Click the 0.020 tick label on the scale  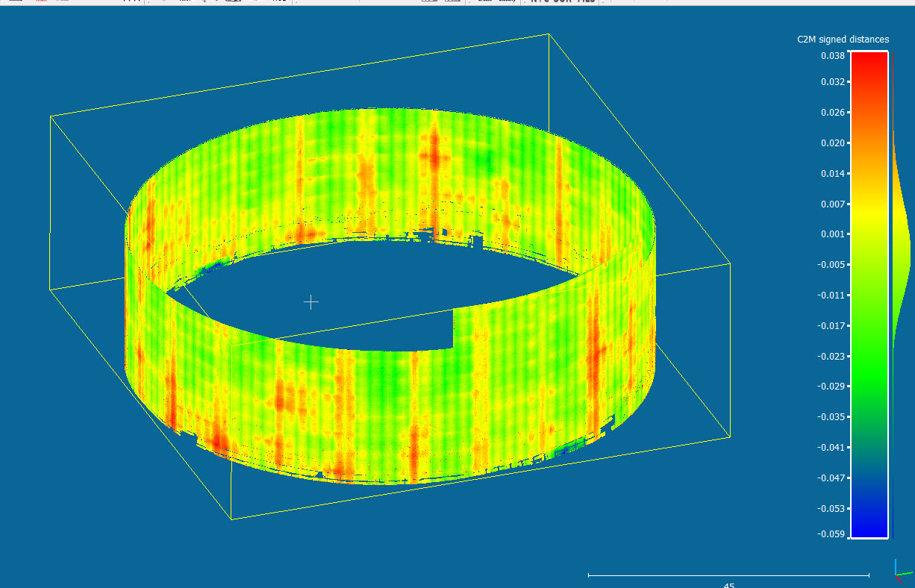pyautogui.click(x=832, y=143)
